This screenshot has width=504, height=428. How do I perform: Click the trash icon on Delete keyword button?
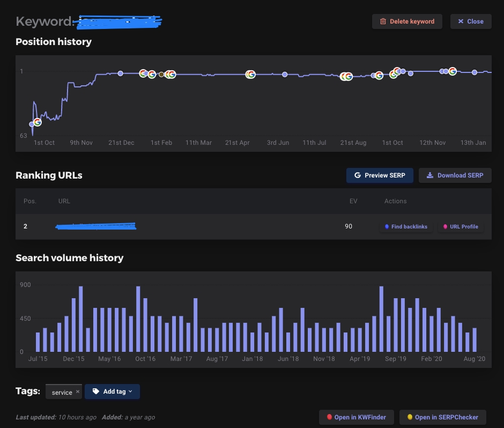click(x=382, y=21)
